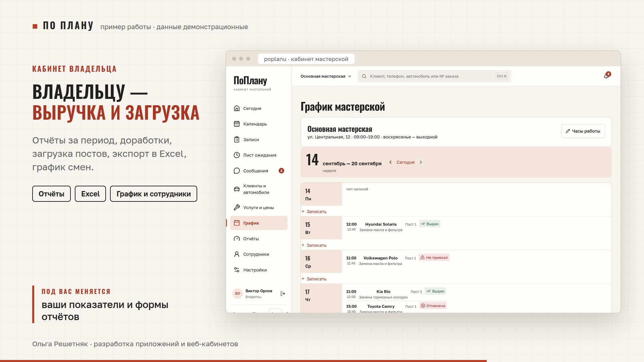The width and height of the screenshot is (644, 362).
Task: Open the Сотрудники sidebar item
Action: coord(259,254)
